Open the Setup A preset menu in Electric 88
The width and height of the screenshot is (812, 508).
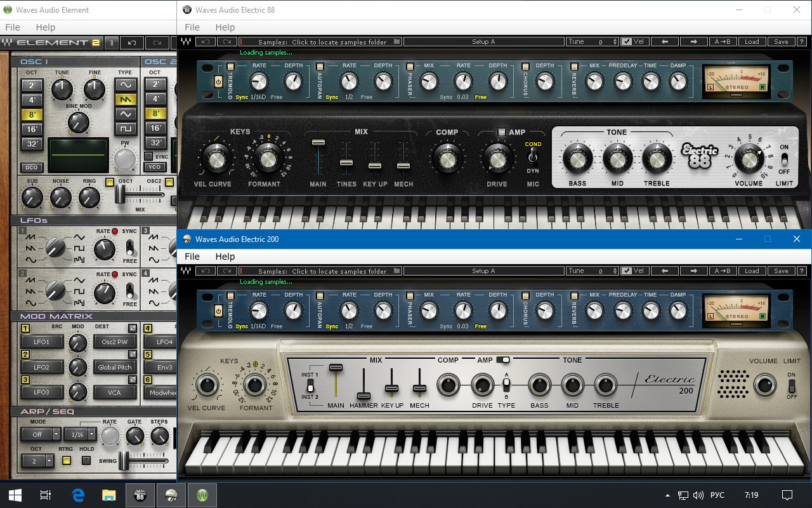[x=483, y=42]
